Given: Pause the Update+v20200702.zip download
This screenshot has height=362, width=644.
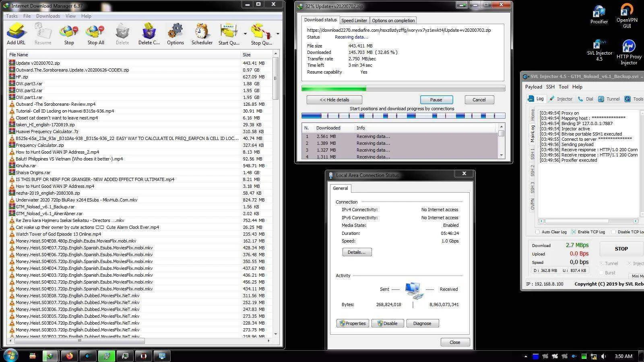Looking at the screenshot, I should click(x=436, y=100).
